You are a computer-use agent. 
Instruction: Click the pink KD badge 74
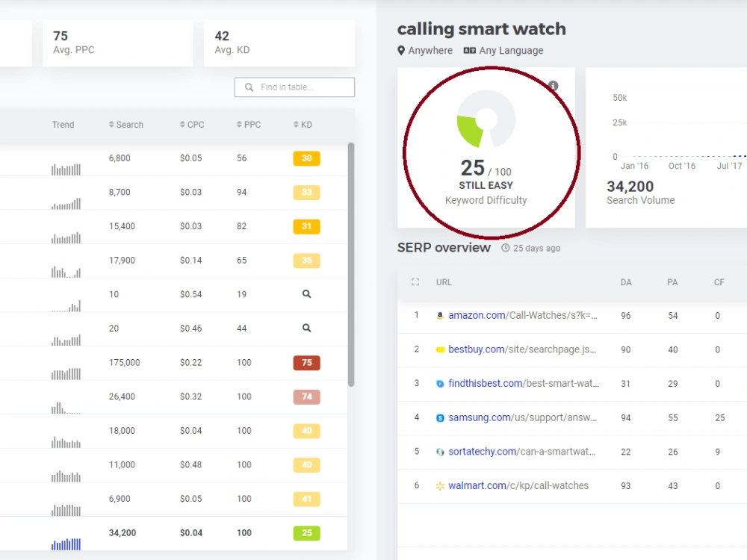coord(307,396)
